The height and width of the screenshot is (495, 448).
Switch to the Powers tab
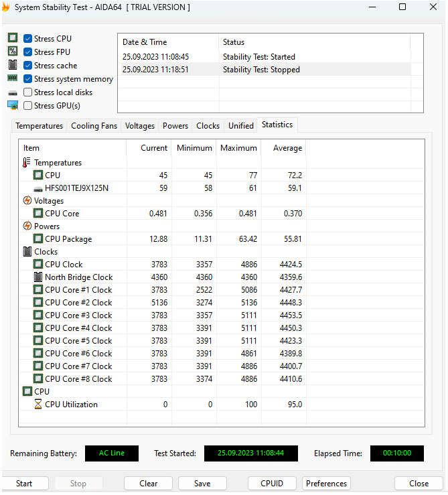coord(175,126)
